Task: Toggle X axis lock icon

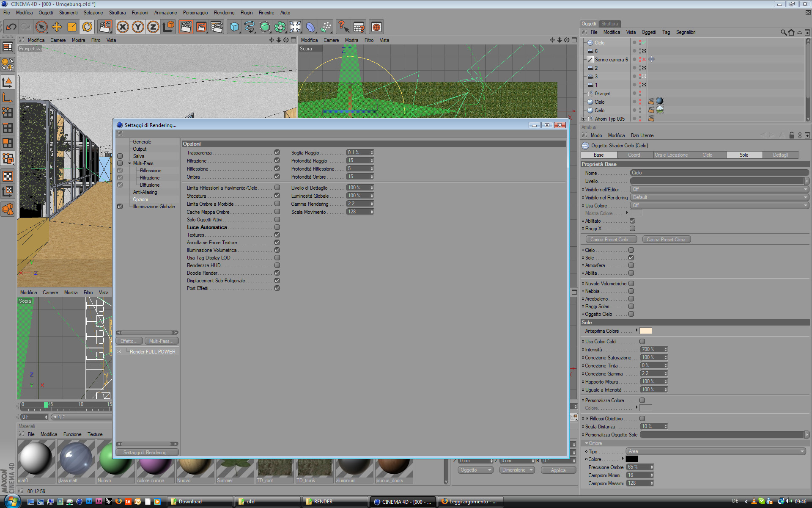Action: [x=123, y=27]
